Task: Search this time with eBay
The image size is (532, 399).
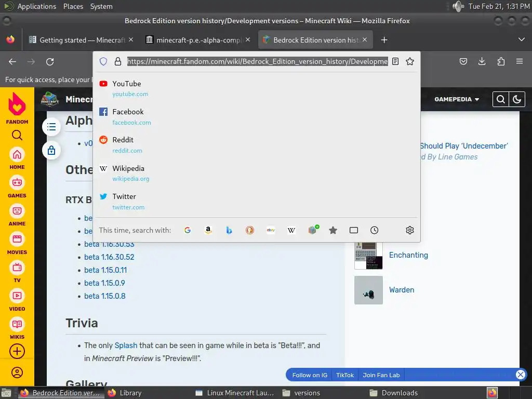Action: click(x=271, y=230)
